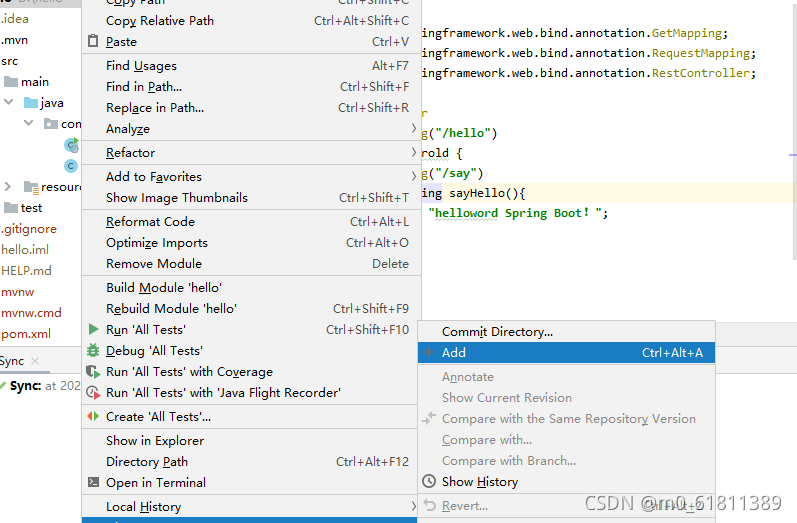Click the clock icon beside Show History
This screenshot has width=797, height=523.
coord(429,481)
